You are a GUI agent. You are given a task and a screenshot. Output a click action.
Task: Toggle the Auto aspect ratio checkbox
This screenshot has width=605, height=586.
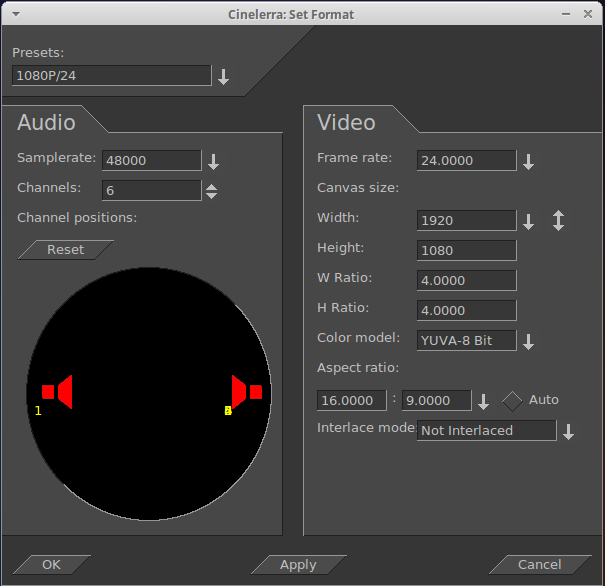pos(512,400)
